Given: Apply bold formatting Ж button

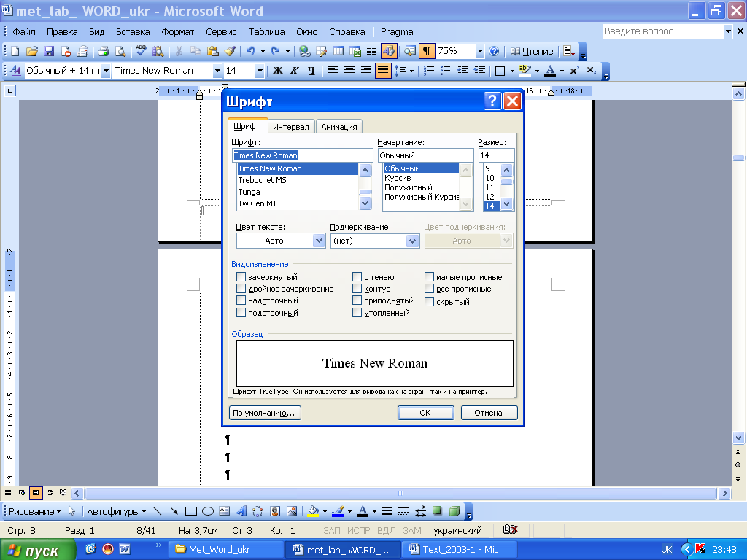Looking at the screenshot, I should (278, 71).
